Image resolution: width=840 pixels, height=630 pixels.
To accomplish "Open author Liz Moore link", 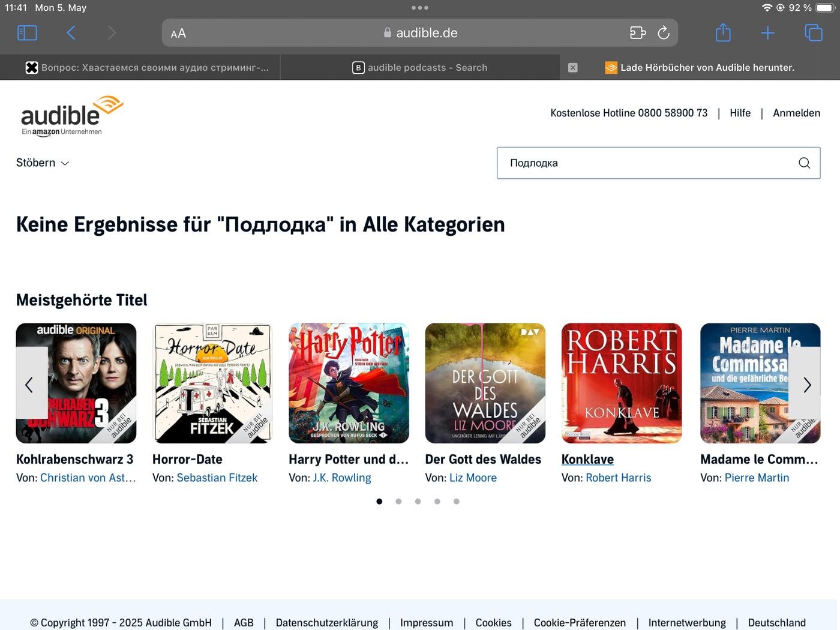I will click(473, 478).
